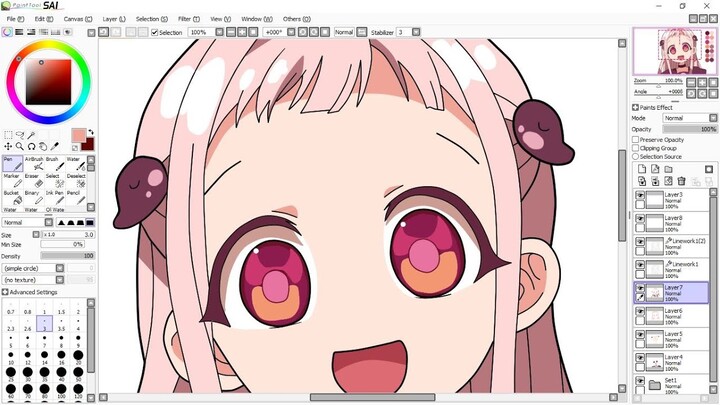
Task: Select the Pencil tool
Action: click(75, 197)
